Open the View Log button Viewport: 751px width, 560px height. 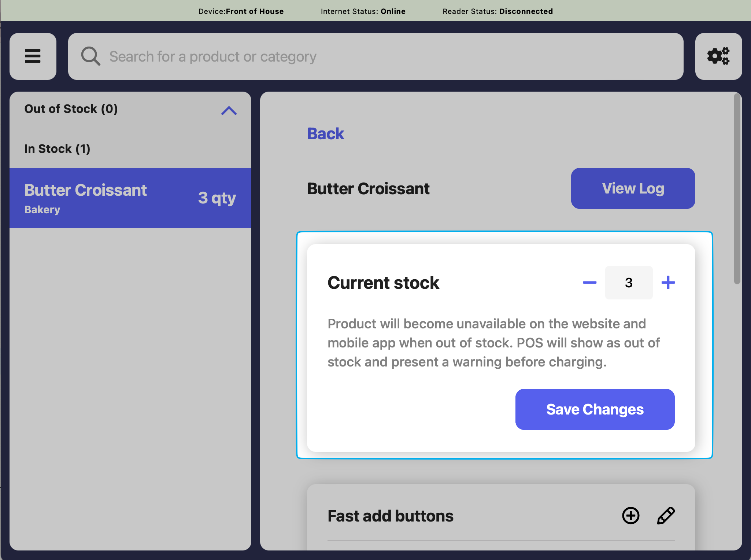[x=633, y=188]
